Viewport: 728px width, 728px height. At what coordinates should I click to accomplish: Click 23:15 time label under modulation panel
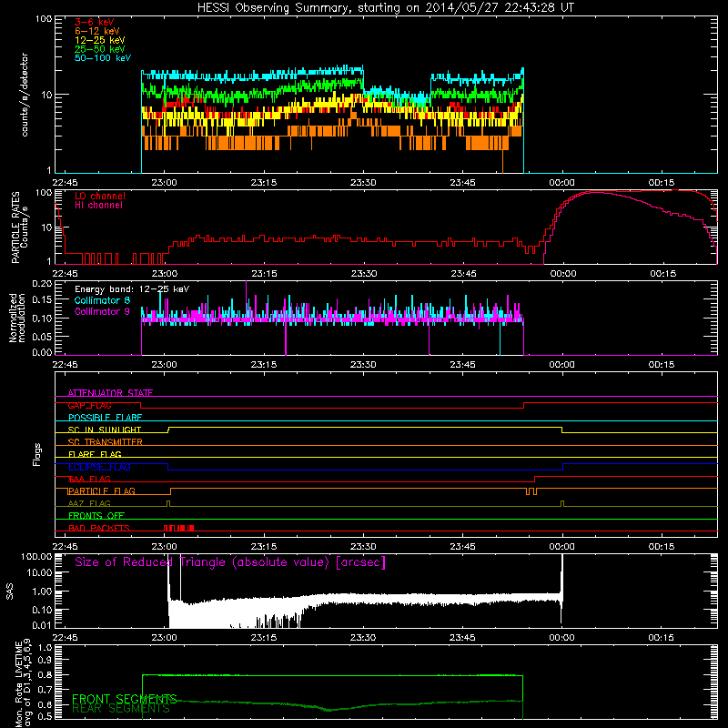[x=264, y=365]
